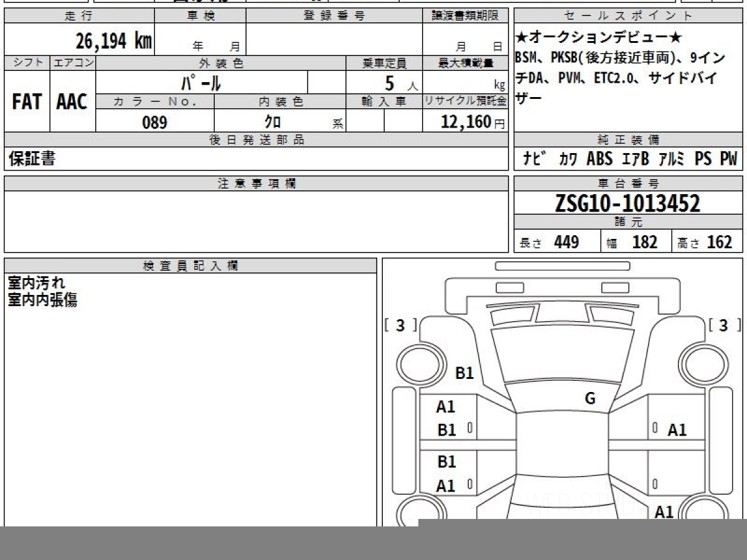Click the 注意事項欄 header bar
Viewport: 747px width, 560px height.
pyautogui.click(x=256, y=184)
